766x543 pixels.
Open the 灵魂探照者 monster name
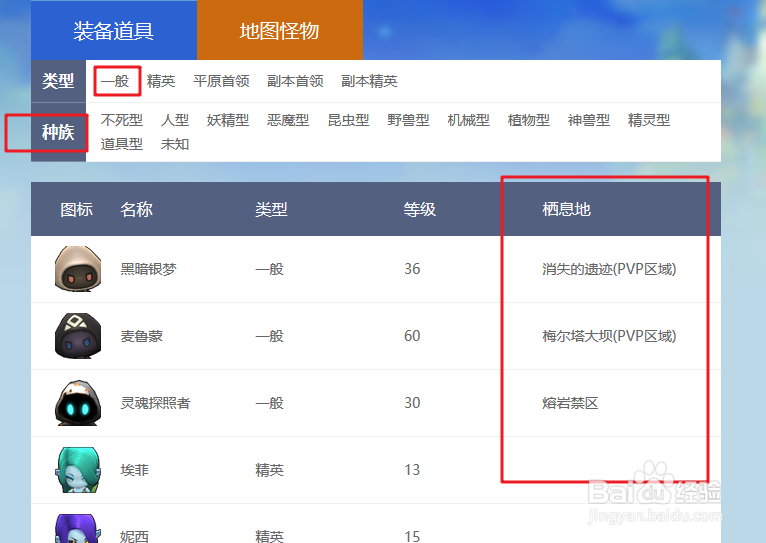point(155,403)
